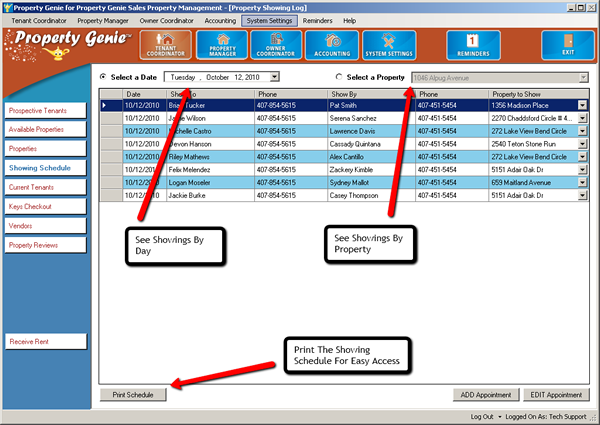Select the Serena Sanchez cell
This screenshot has height=425, width=600.
371,118
